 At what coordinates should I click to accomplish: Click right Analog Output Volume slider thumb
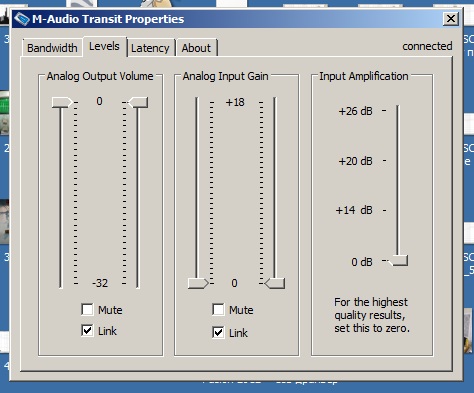(x=138, y=102)
